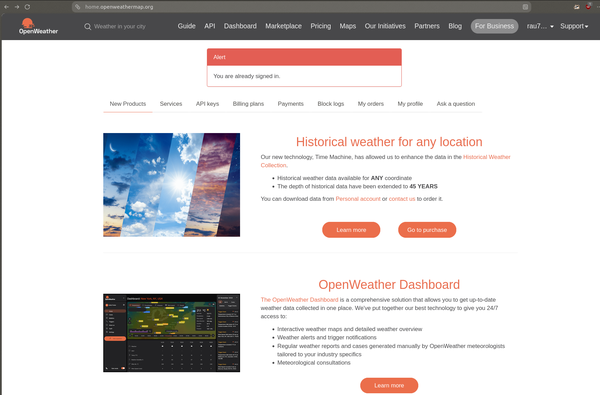Expand the rau7... user account dropdown
Screen dimensions: 600x395
(x=540, y=26)
